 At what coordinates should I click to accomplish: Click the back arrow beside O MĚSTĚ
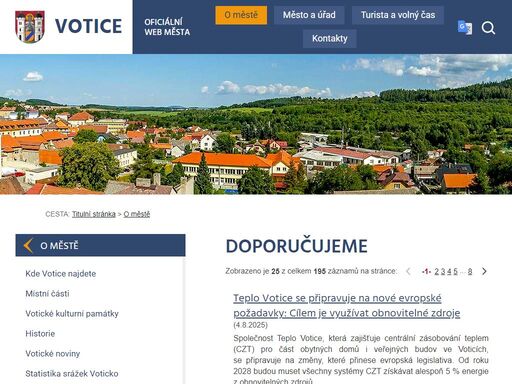click(x=28, y=246)
